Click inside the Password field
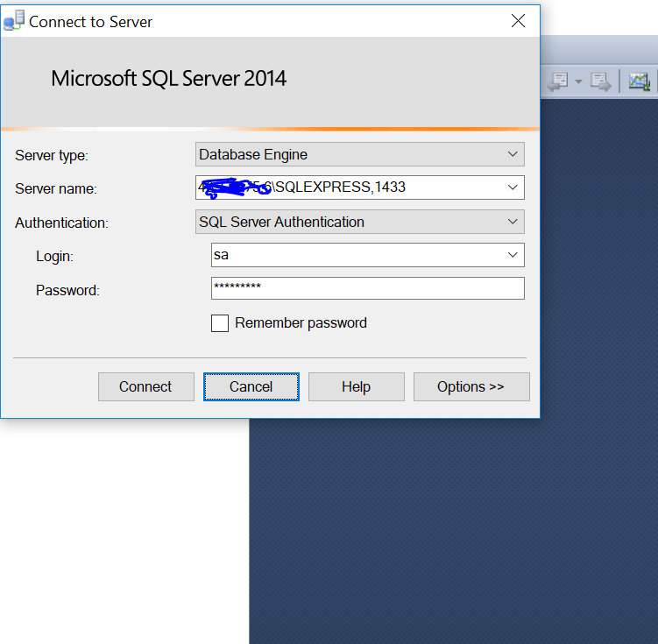Viewport: 658px width, 644px height. coord(368,288)
